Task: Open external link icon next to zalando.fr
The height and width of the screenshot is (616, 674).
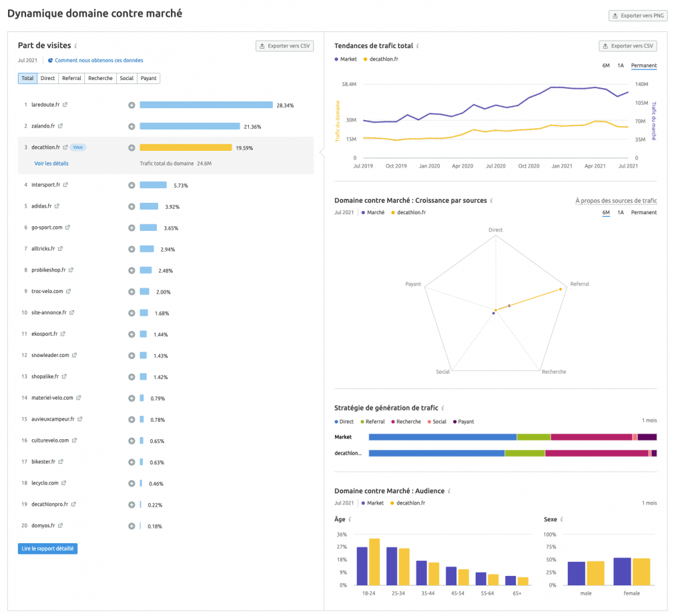Action: 60,126
